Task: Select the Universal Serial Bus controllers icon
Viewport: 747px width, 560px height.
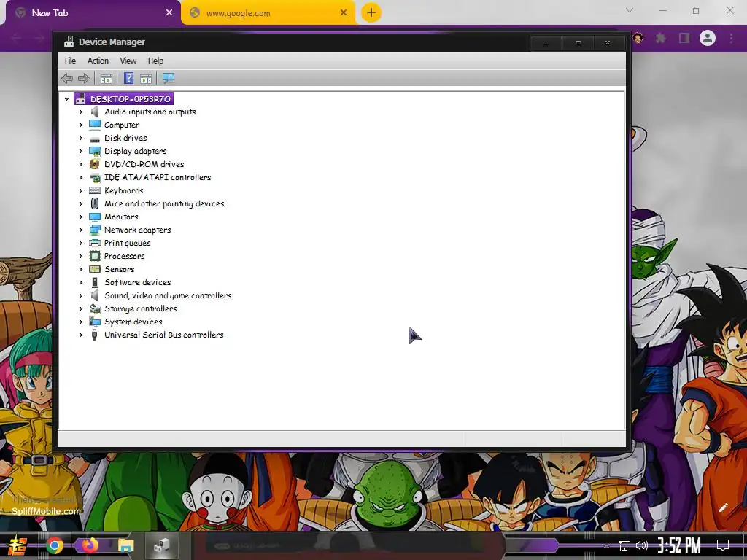Action: 94,335
